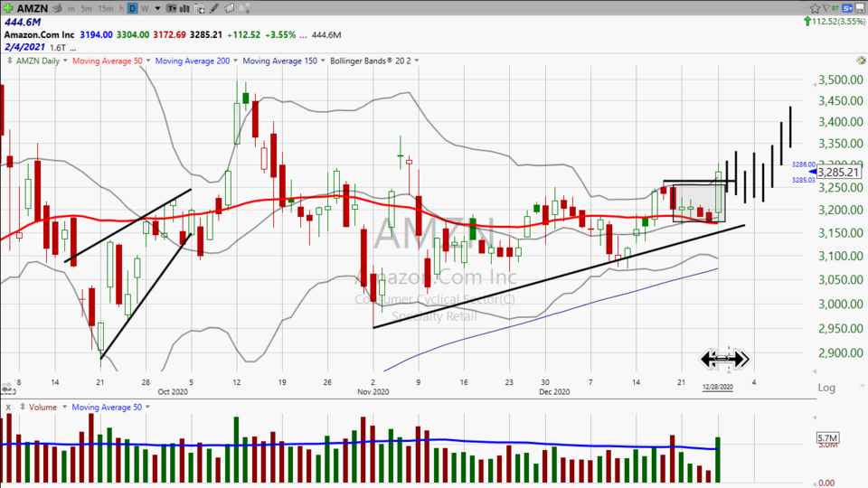The width and height of the screenshot is (868, 488).
Task: Toggle the RT real-time indicator
Action: pos(835,8)
